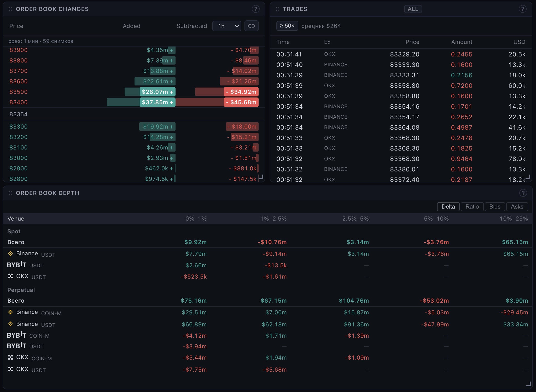Click the 10%–25% column header

tap(514, 219)
